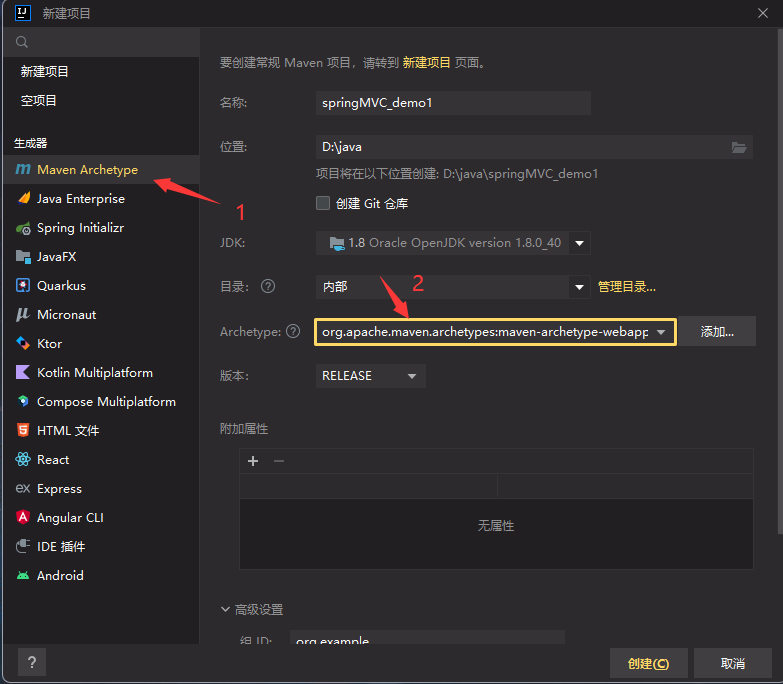Click the Quarkus icon
Screen dimensions: 783x684
pos(23,286)
